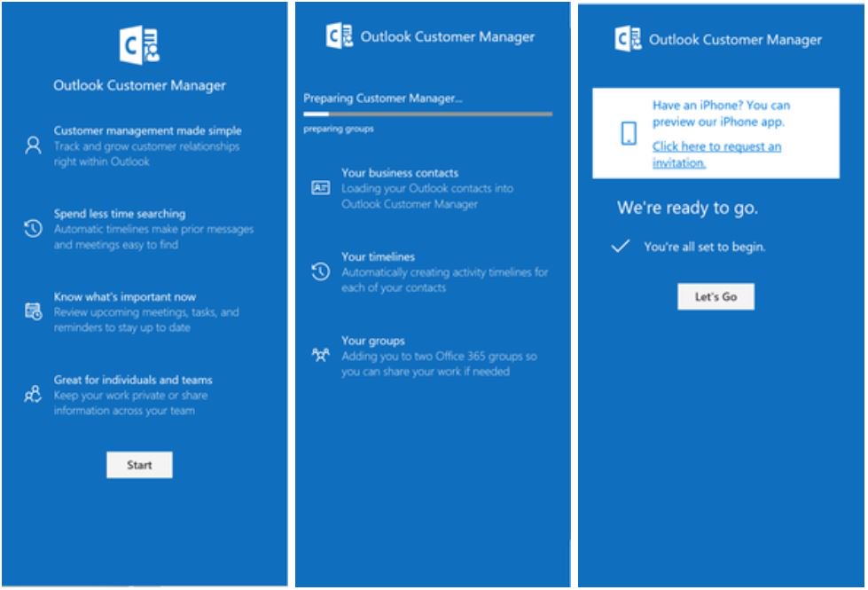
Task: Click the 'Have an iPhone?' preview text
Action: click(x=722, y=114)
